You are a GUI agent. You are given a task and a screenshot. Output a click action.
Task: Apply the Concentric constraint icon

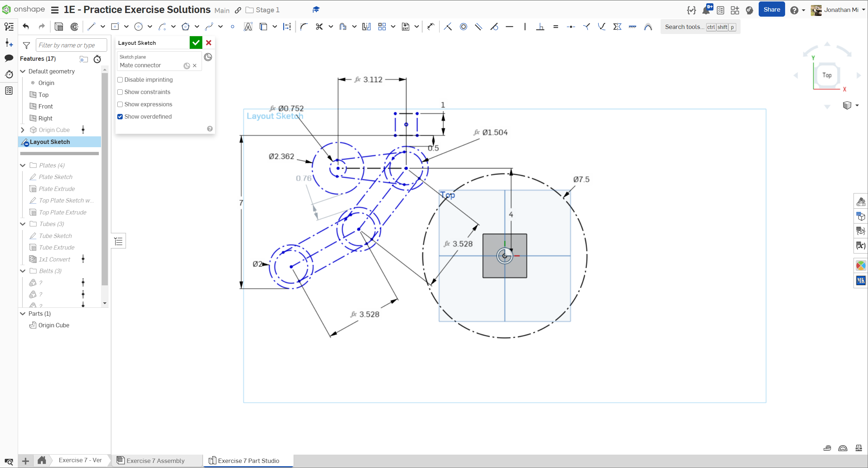tap(463, 26)
